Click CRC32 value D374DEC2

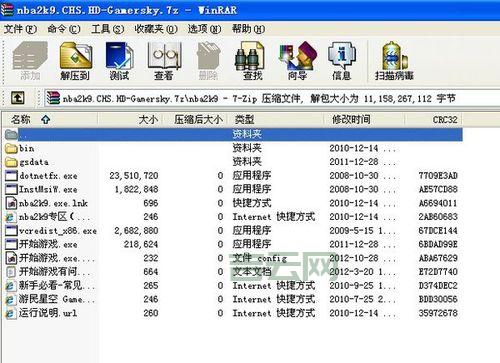(x=438, y=286)
